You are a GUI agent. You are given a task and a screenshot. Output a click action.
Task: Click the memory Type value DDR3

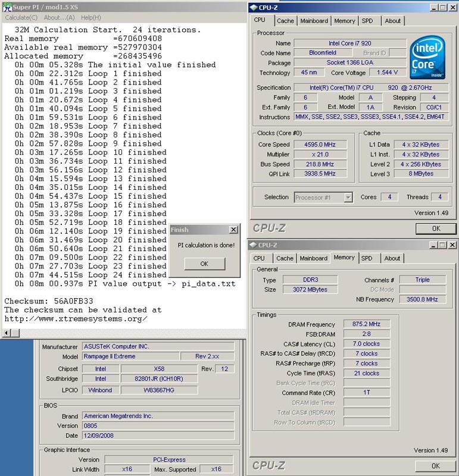(310, 280)
